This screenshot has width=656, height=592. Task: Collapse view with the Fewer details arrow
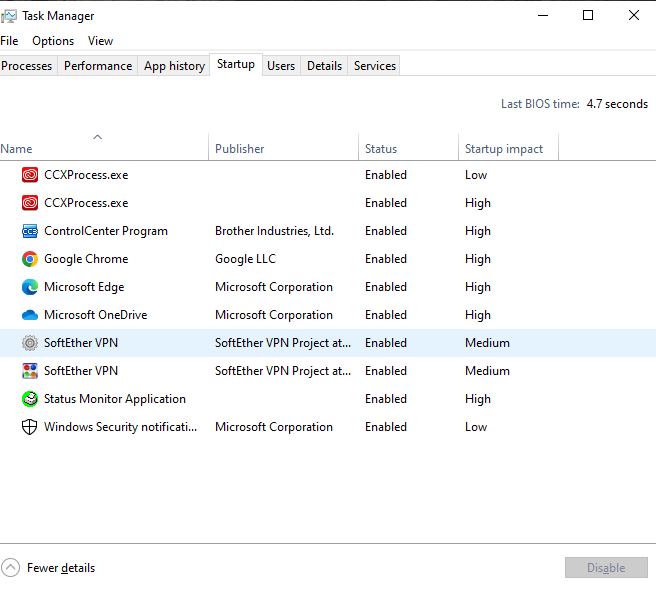pyautogui.click(x=10, y=568)
